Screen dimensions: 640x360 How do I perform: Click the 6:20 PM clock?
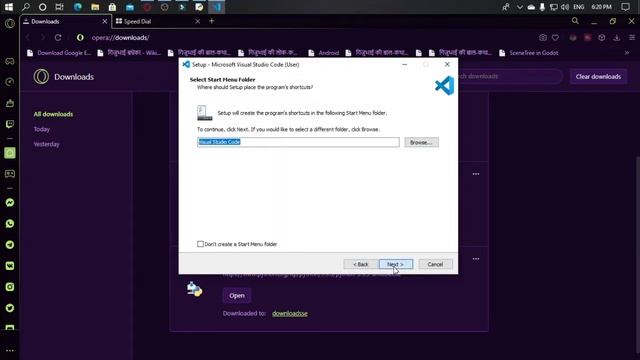click(x=601, y=7)
